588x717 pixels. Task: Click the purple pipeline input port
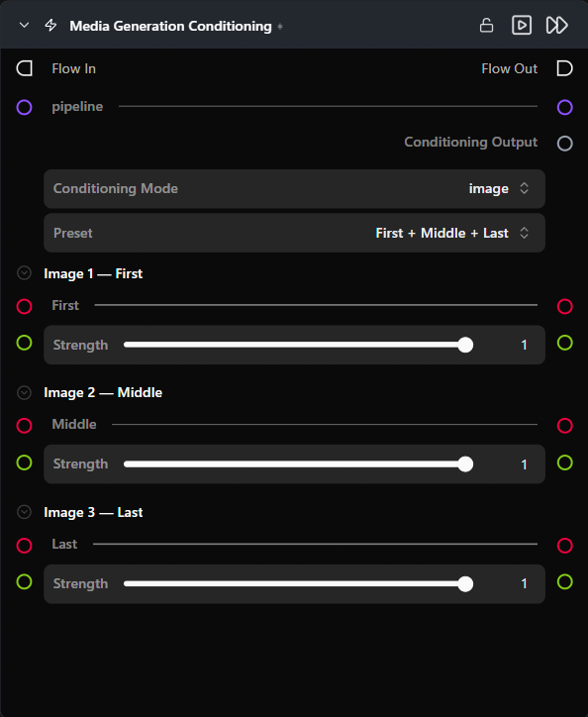tap(24, 108)
